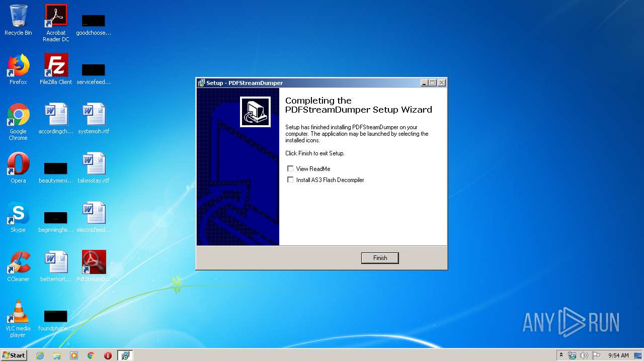Activate the Setup installer taskbar button

[125, 355]
